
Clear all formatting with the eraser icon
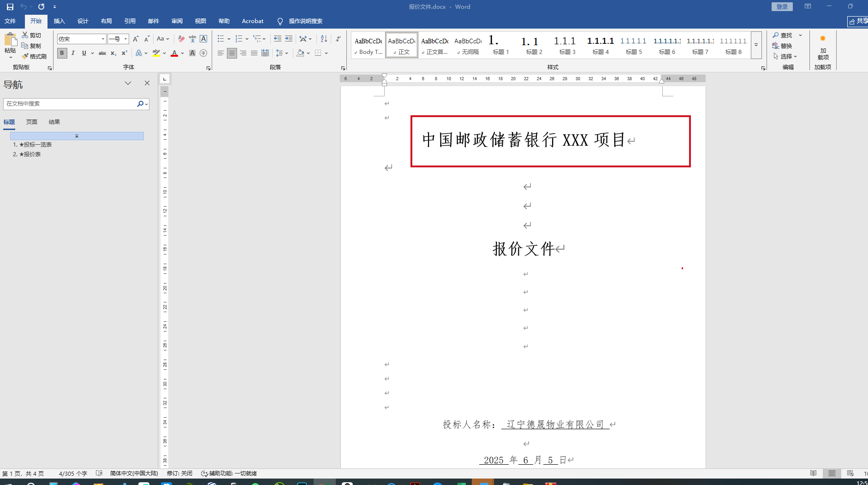[181, 39]
